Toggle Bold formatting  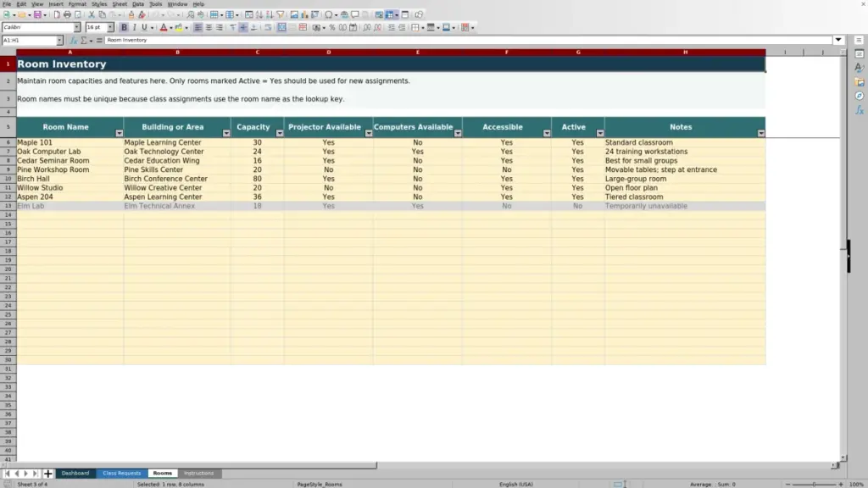point(124,27)
